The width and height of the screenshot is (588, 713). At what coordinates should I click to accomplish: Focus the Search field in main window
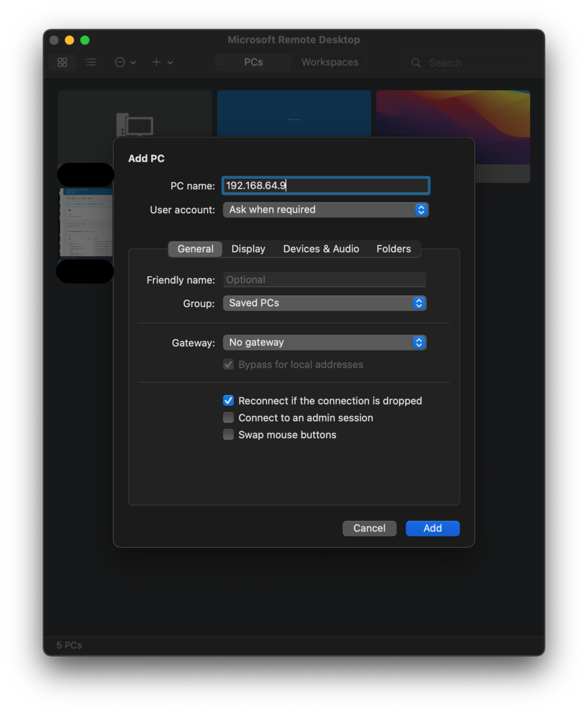470,63
